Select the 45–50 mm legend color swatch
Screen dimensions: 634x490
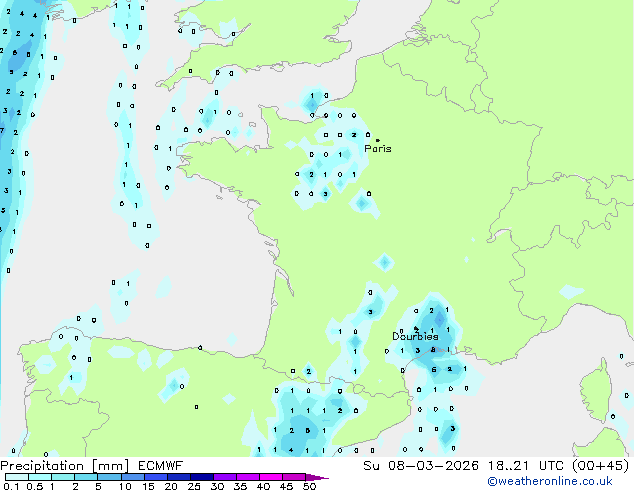pos(294,477)
